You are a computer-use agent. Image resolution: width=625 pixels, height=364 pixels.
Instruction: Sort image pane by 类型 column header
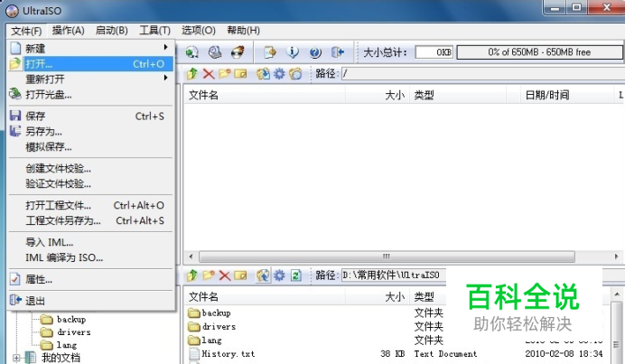458,95
